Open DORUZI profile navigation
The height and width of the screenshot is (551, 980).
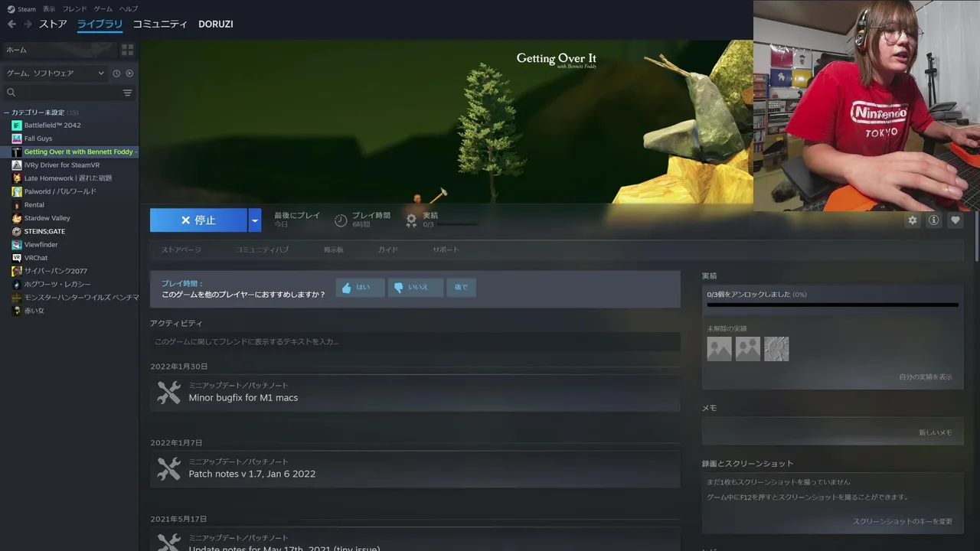click(x=216, y=24)
